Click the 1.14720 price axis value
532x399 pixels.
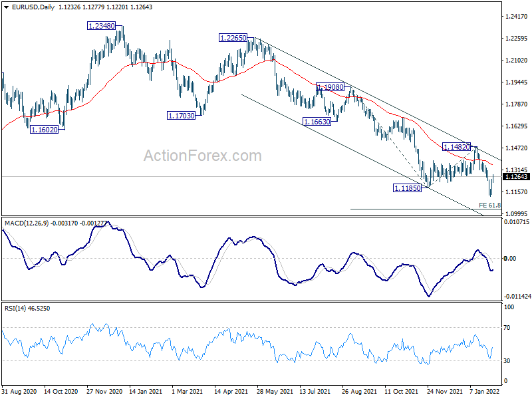coord(517,148)
